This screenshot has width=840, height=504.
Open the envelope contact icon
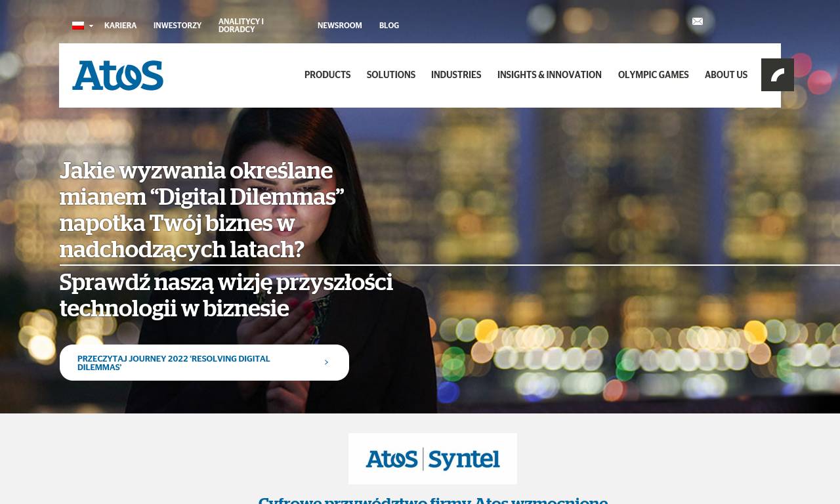(x=698, y=22)
